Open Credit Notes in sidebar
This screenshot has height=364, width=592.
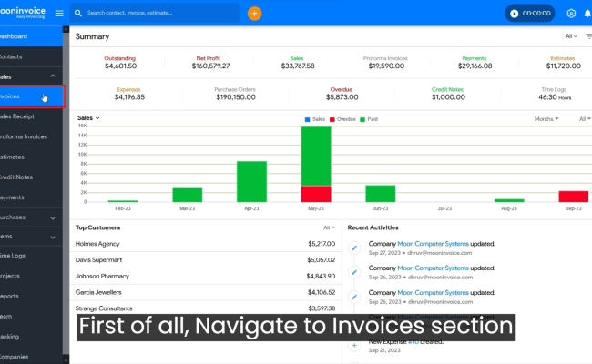pos(31,177)
